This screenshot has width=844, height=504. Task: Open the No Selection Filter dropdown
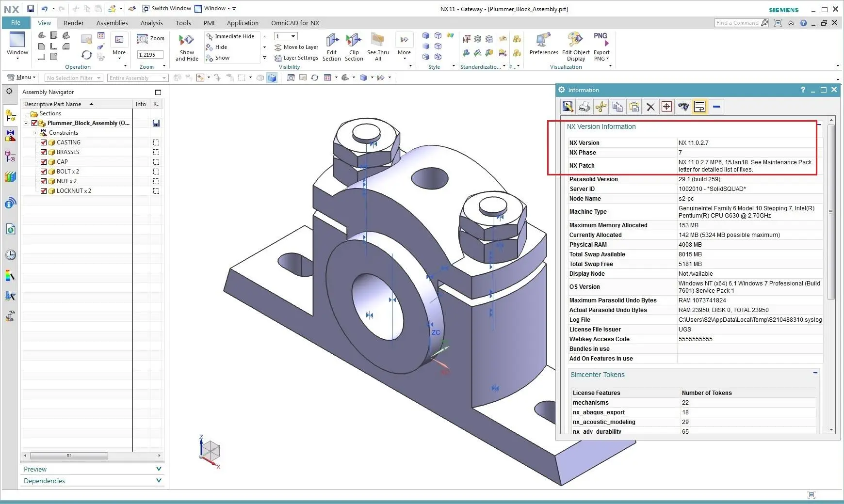coord(74,78)
